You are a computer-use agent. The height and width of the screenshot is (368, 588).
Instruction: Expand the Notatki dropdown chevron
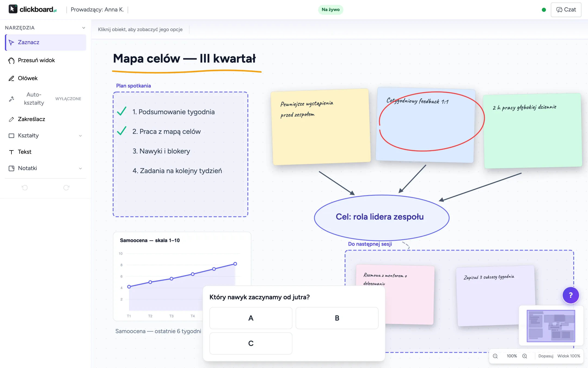click(80, 168)
